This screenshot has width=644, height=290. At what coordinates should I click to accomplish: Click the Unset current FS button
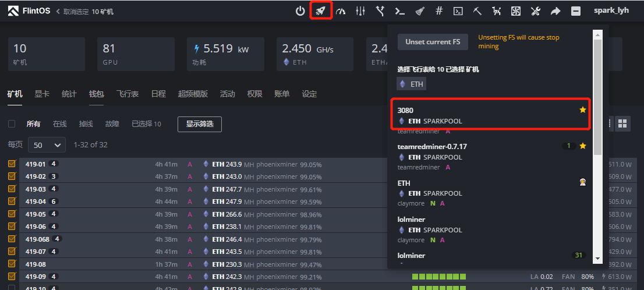coord(433,42)
